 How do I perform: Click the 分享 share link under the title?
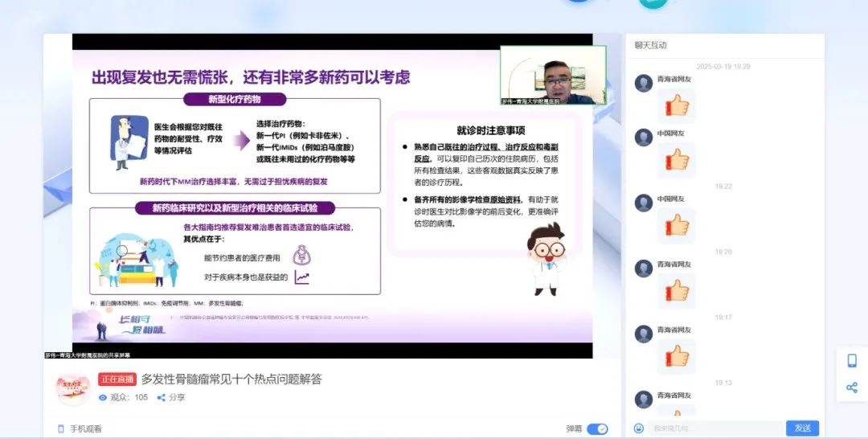tap(171, 397)
